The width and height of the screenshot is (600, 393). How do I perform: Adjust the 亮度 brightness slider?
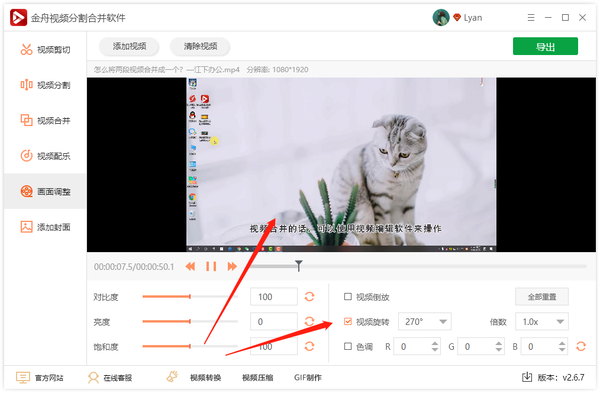tap(190, 321)
